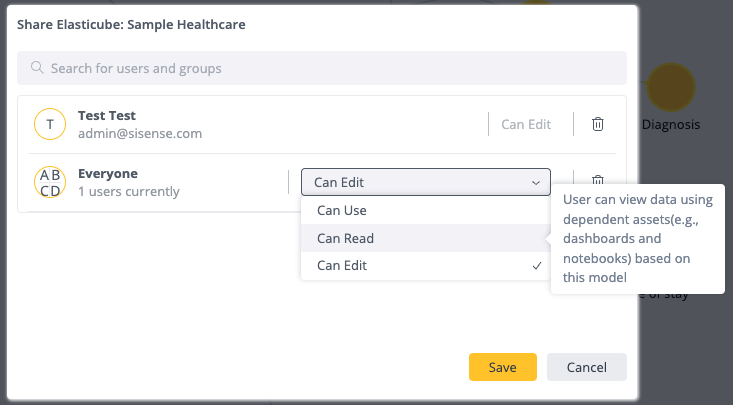
Task: Click the checkmark beside Can Edit option
Action: click(x=537, y=266)
